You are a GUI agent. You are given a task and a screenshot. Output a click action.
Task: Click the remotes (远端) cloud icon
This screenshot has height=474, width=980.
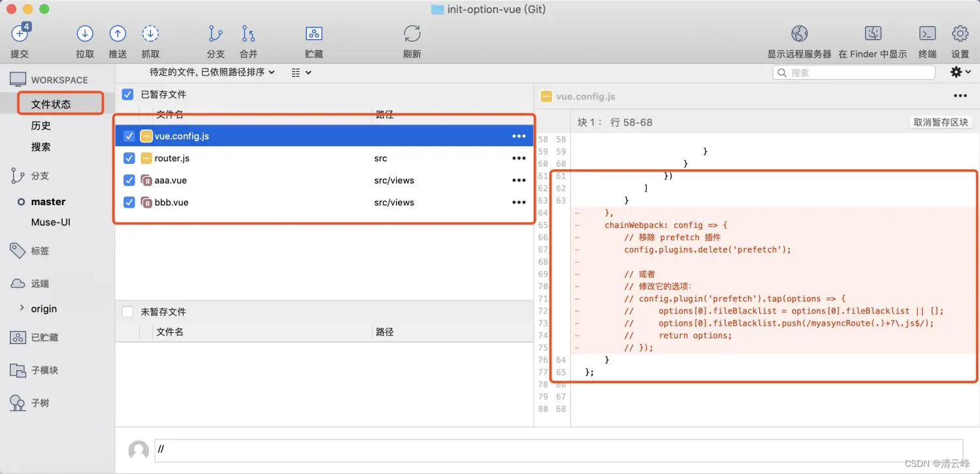(18, 283)
